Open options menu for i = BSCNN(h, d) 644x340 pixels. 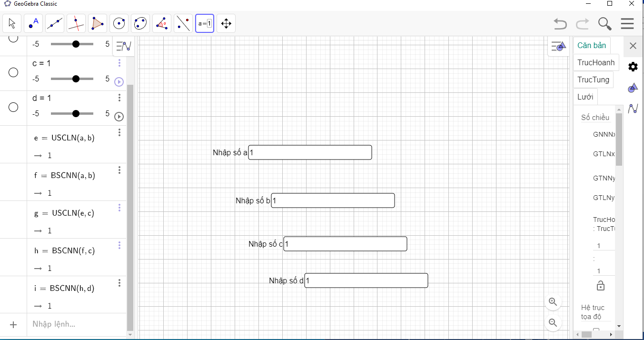click(119, 283)
